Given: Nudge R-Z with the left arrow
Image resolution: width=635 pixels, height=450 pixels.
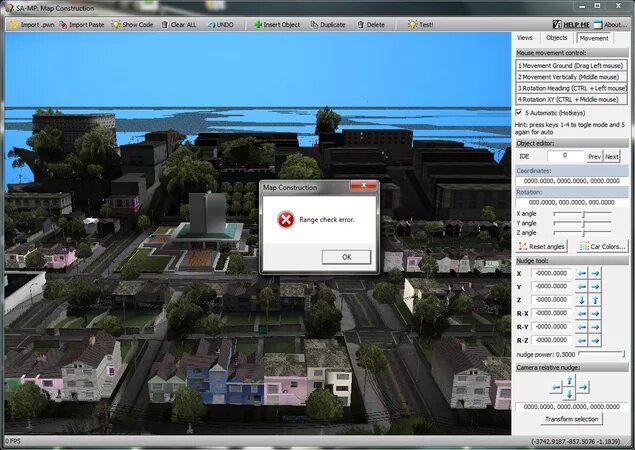Looking at the screenshot, I should point(582,340).
